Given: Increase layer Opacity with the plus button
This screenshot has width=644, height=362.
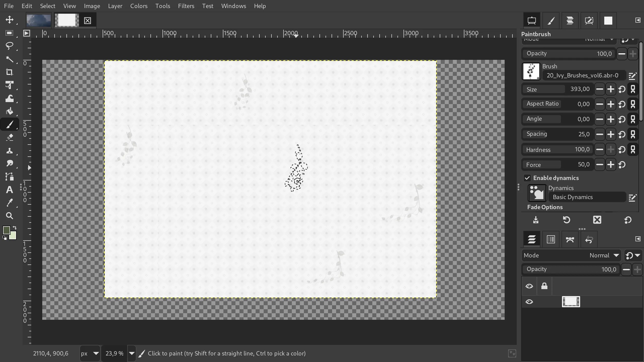Looking at the screenshot, I should (x=638, y=269).
